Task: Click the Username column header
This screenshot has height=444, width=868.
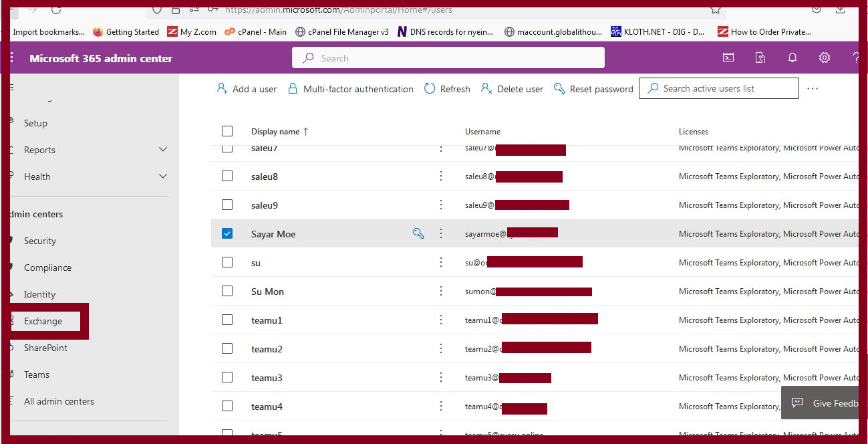Action: (482, 132)
